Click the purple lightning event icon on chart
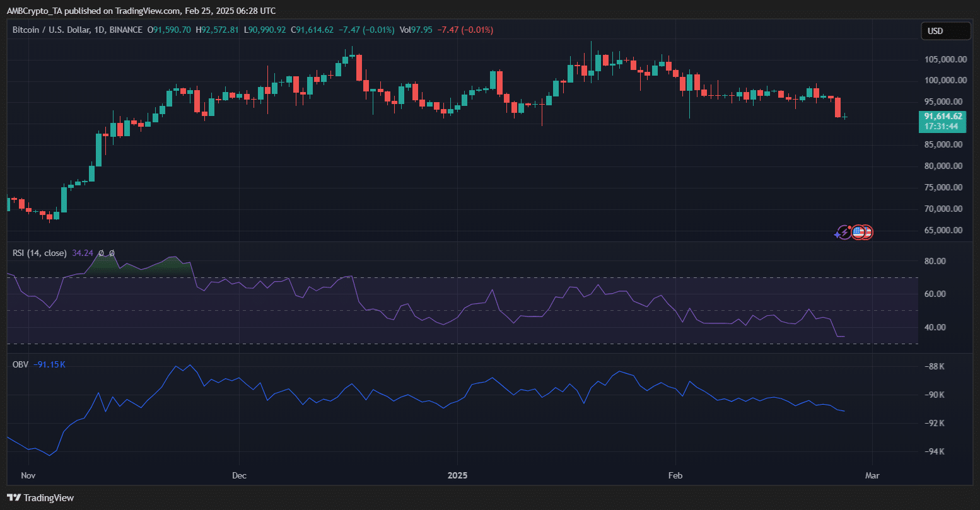Image resolution: width=980 pixels, height=510 pixels. (844, 233)
